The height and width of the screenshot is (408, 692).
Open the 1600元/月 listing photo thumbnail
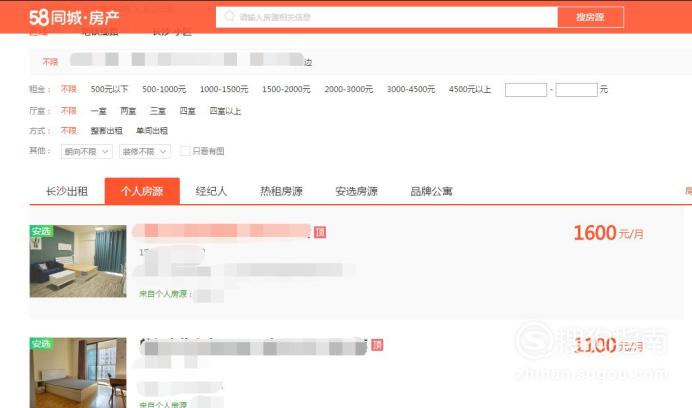pos(78,261)
